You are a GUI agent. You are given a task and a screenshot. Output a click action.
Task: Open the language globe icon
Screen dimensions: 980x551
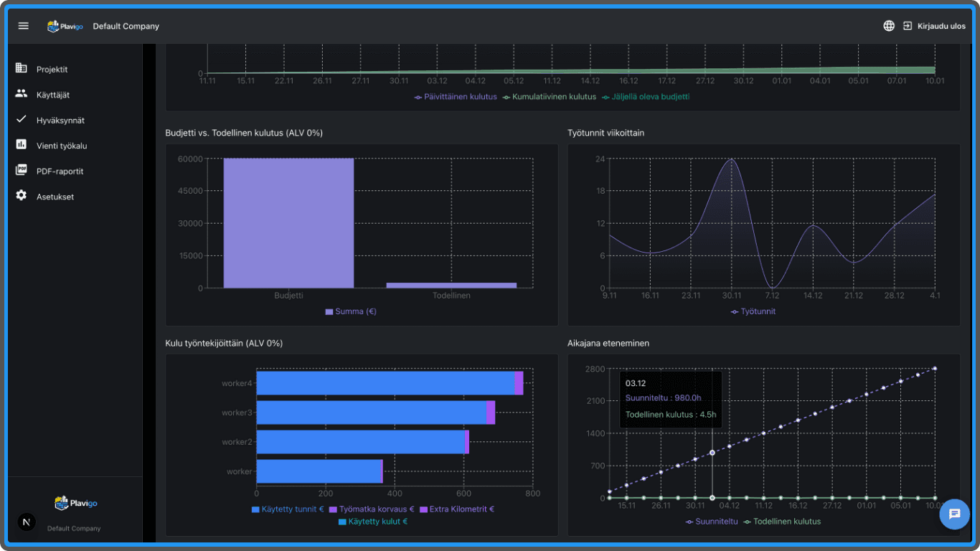(889, 26)
